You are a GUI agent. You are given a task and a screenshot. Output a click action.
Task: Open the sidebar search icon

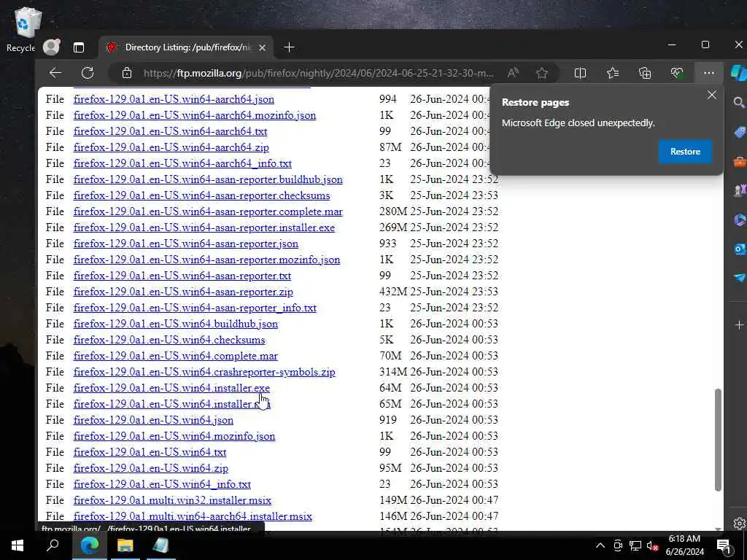click(x=739, y=102)
